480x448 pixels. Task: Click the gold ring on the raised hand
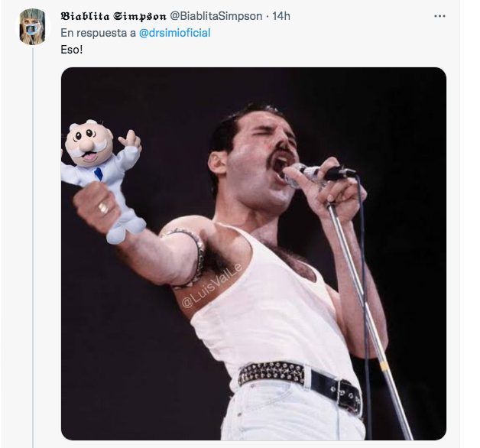(103, 207)
